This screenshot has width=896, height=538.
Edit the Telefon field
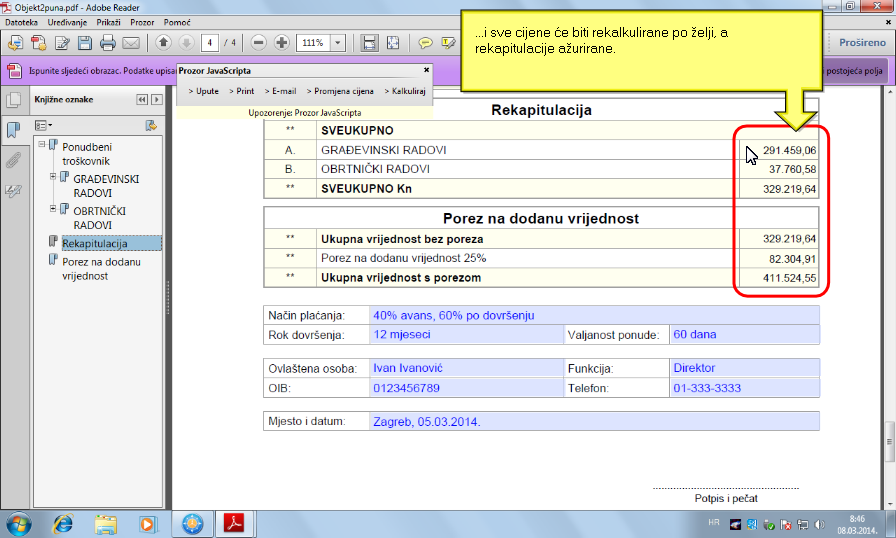click(744, 388)
